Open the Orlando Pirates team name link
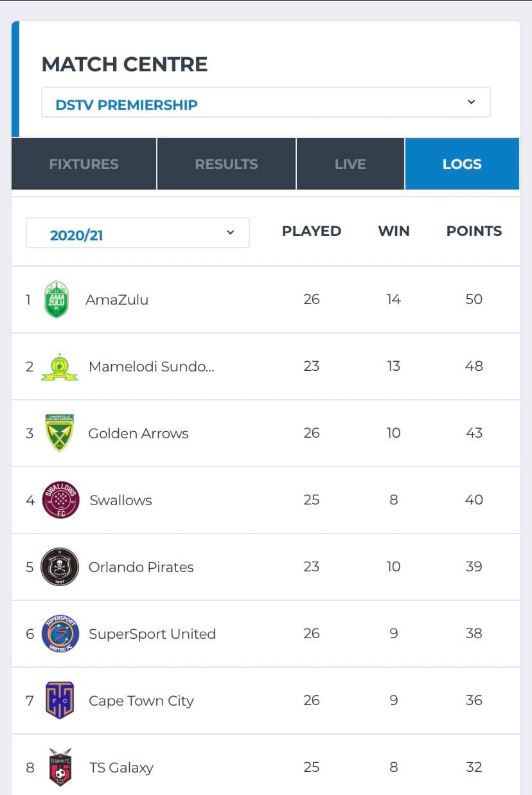Screen dimensions: 532x795 [x=141, y=567]
